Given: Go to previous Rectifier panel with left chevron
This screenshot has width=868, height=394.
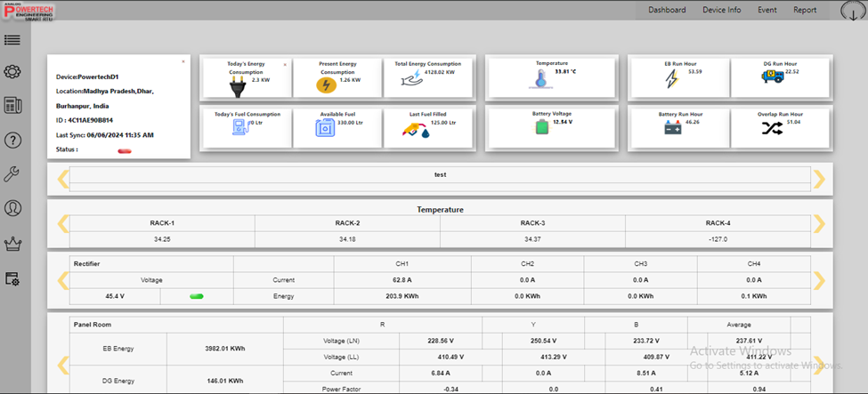Looking at the screenshot, I should tap(63, 281).
